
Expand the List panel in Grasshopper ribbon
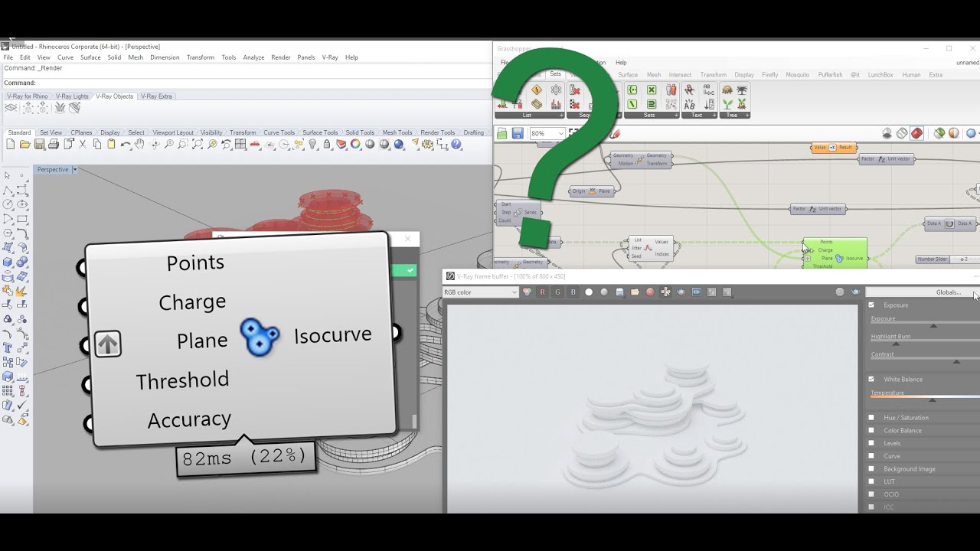tap(561, 116)
